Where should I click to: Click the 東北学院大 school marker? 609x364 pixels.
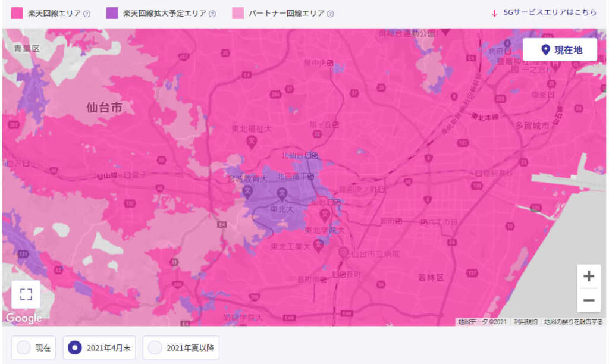(325, 215)
